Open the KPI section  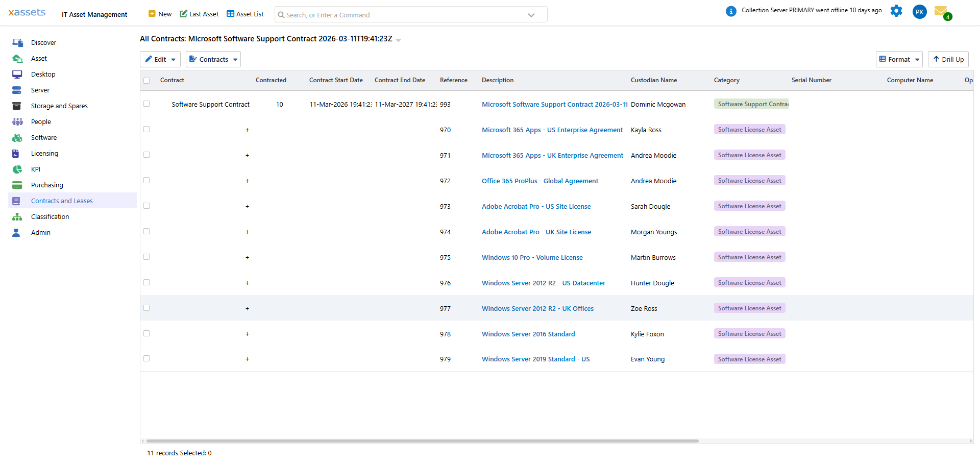click(35, 169)
